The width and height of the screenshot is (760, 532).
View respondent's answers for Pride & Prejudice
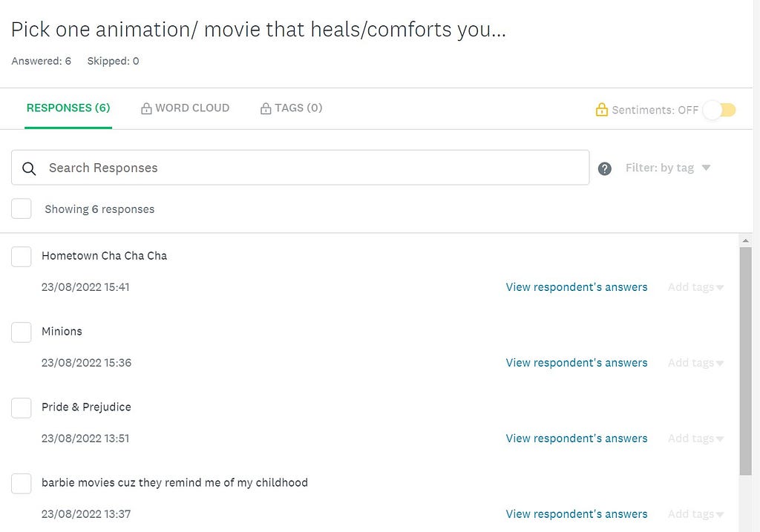click(576, 438)
